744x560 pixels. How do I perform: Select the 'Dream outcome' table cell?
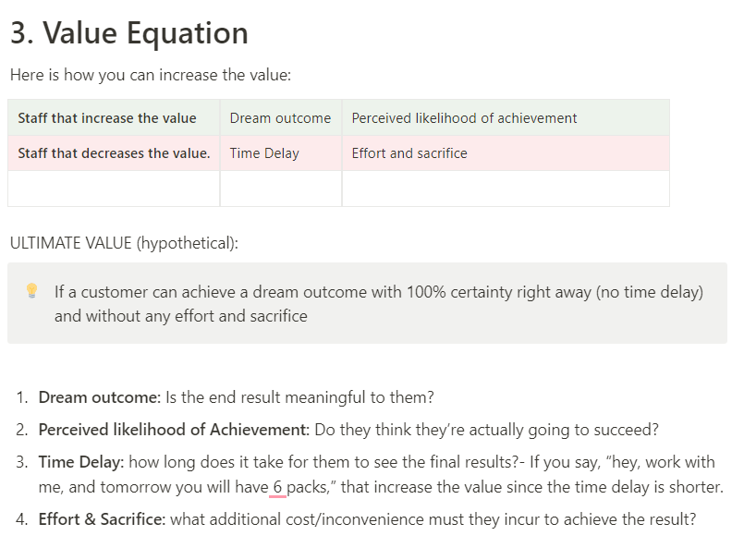point(280,117)
